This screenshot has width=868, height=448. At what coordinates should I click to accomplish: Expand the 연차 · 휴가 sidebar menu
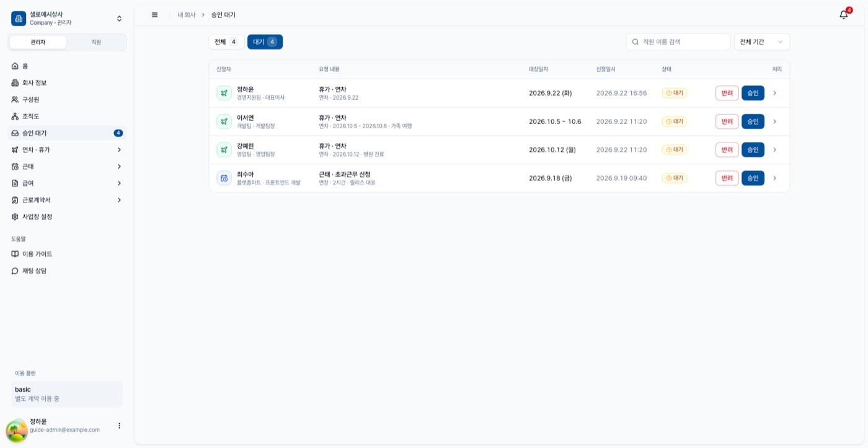click(67, 150)
